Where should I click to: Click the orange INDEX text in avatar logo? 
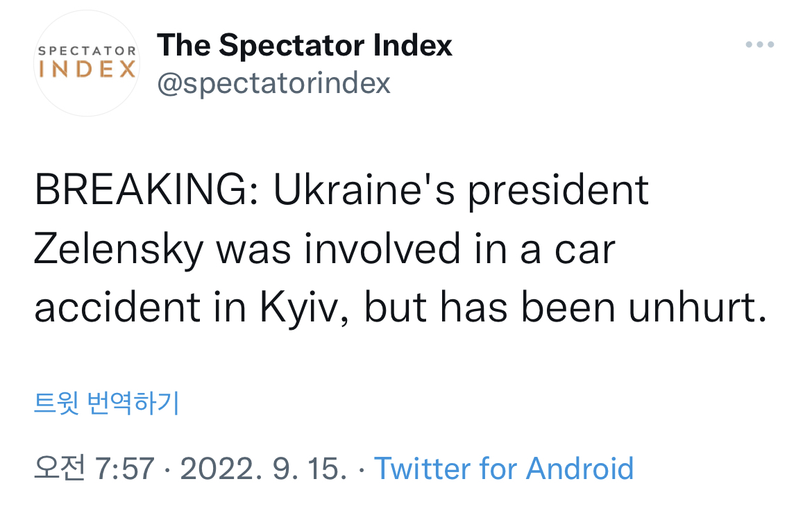[86, 69]
